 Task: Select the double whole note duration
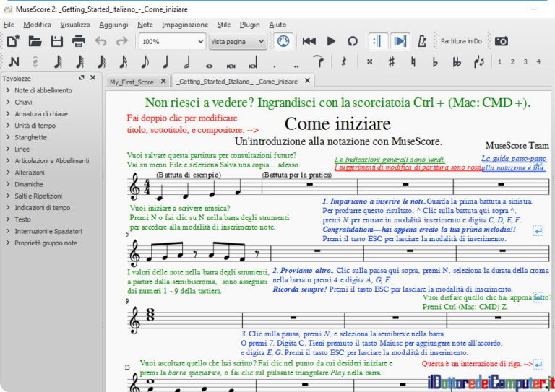point(231,66)
